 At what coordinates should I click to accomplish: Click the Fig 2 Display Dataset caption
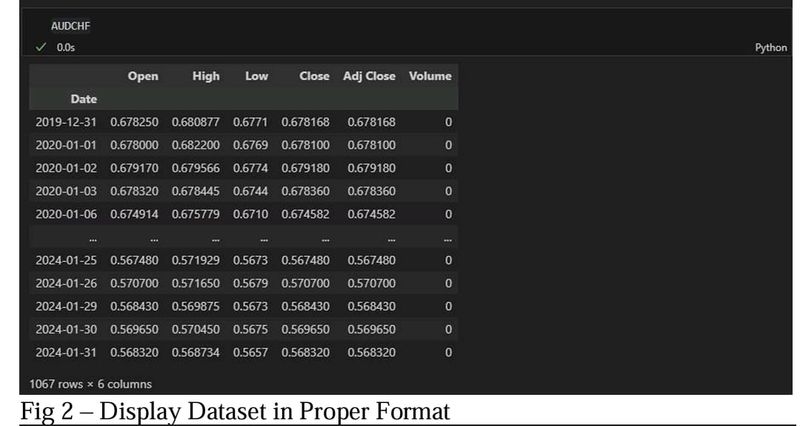pos(235,411)
